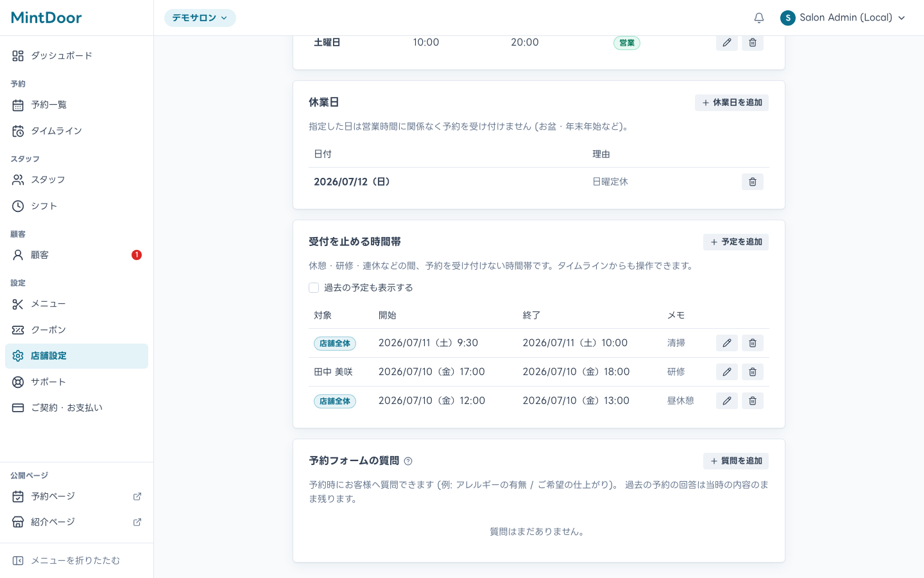Delete the 清掃 blocked time entry

coord(753,343)
